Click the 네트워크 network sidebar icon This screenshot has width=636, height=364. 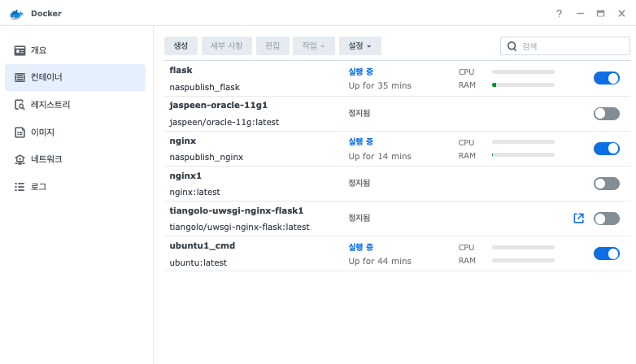pos(20,159)
